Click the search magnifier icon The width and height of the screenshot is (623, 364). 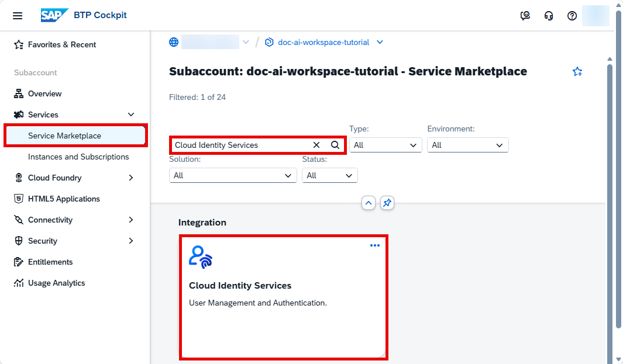[335, 145]
